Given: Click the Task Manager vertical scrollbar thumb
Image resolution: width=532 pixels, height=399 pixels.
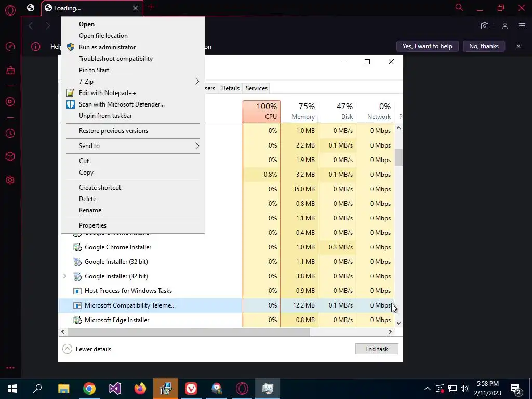Looking at the screenshot, I should 398,157.
